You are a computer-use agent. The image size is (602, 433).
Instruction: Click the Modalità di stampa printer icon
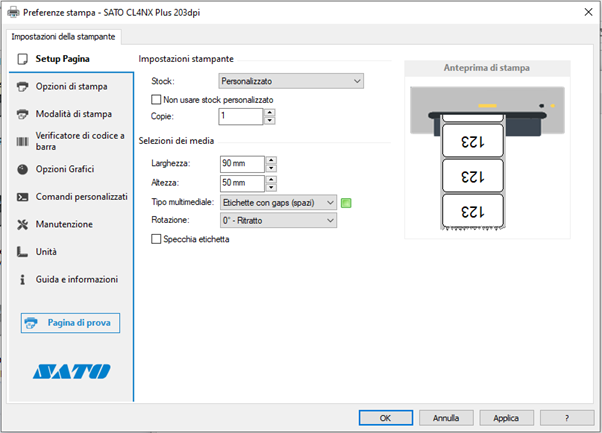point(23,114)
